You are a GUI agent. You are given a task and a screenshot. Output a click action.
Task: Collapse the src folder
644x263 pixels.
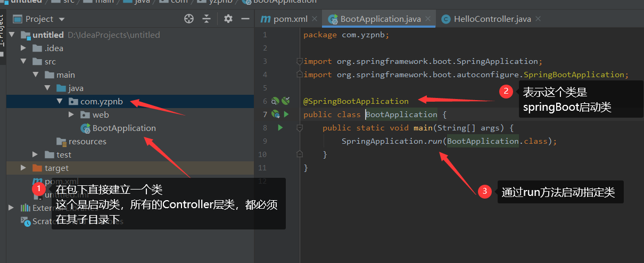click(x=23, y=61)
